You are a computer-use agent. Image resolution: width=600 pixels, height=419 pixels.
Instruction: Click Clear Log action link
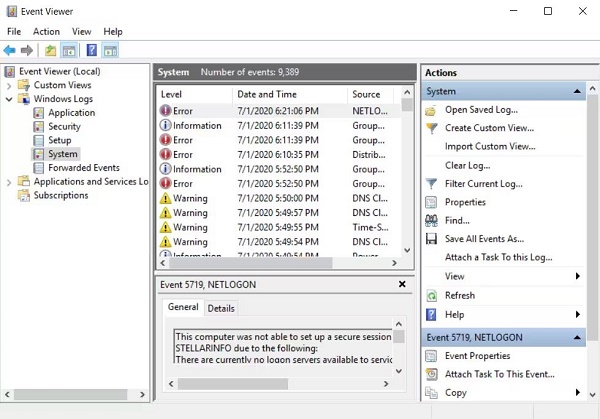467,165
